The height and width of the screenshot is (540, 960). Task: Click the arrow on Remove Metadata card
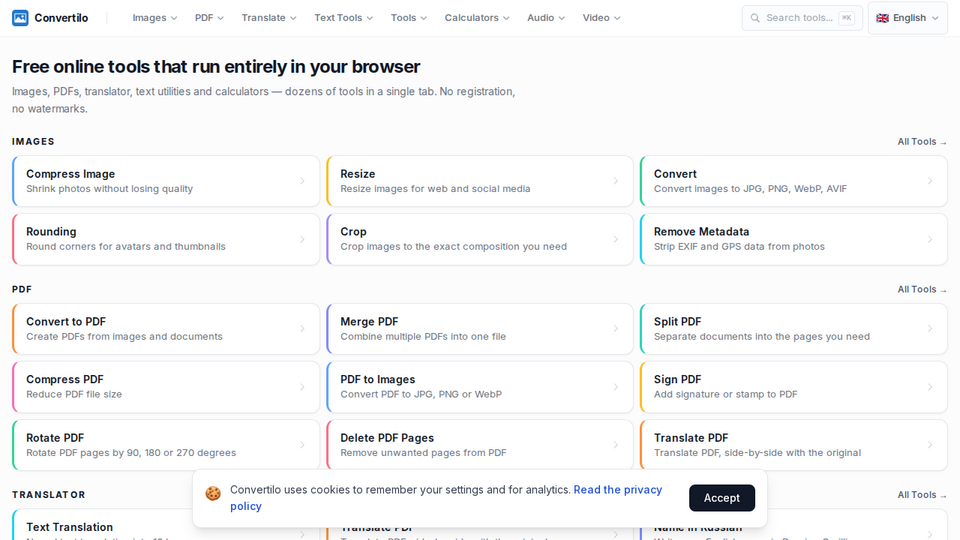tap(930, 239)
